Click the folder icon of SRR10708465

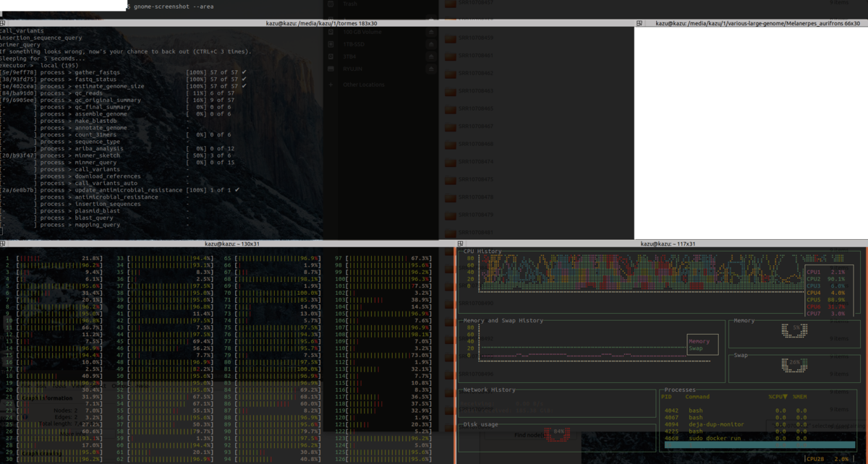click(450, 108)
